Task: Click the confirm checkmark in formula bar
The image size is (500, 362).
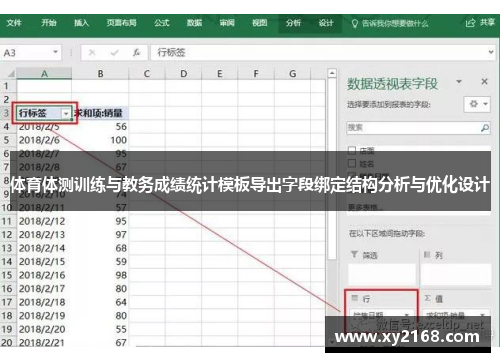Action: [x=114, y=53]
